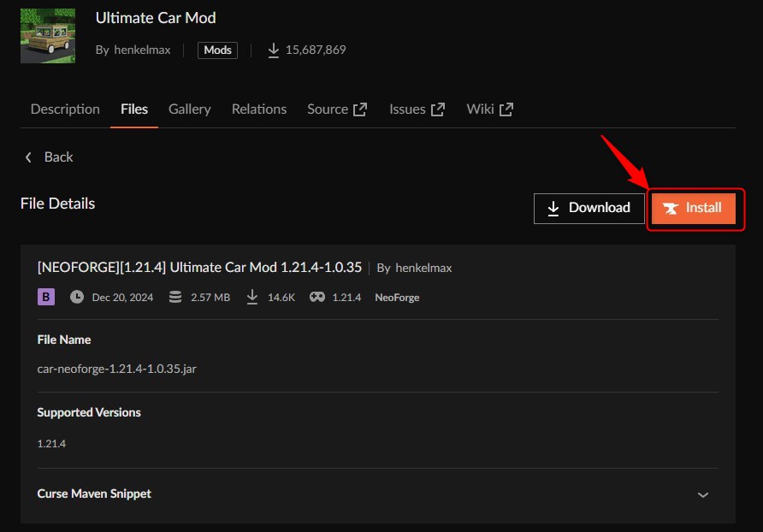Image resolution: width=763 pixels, height=532 pixels.
Task: Open the Wiki external link
Action: click(x=489, y=109)
